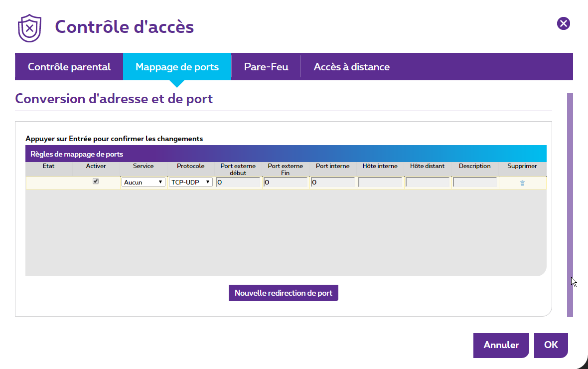
Task: Click the shield icon beside Contrôle d'accès title
Action: [29, 28]
